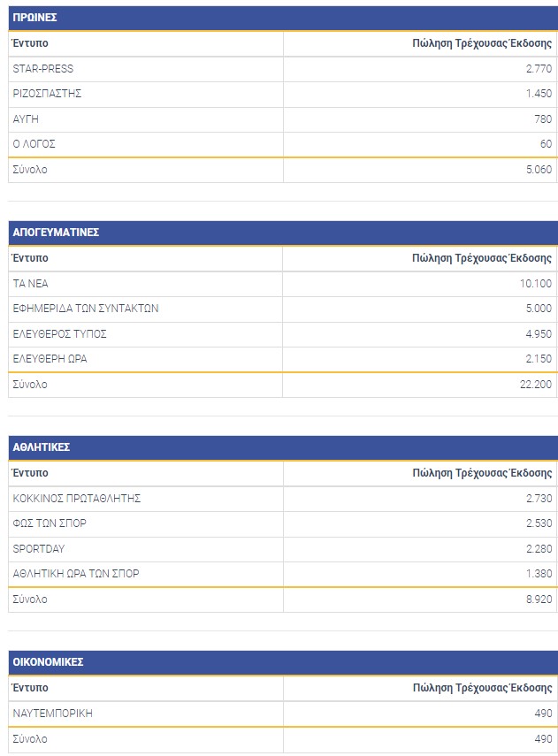
Task: Select the SPORTDAY row
Action: (x=39, y=549)
